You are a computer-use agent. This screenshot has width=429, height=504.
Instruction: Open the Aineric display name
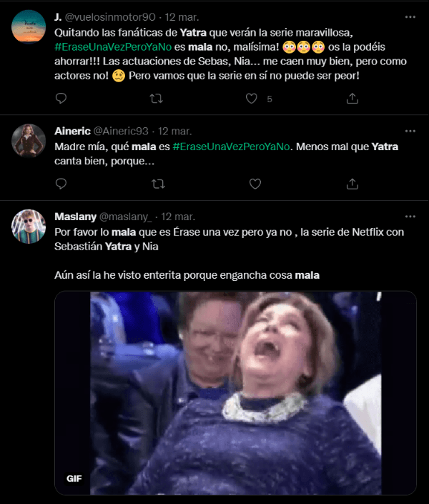(72, 132)
